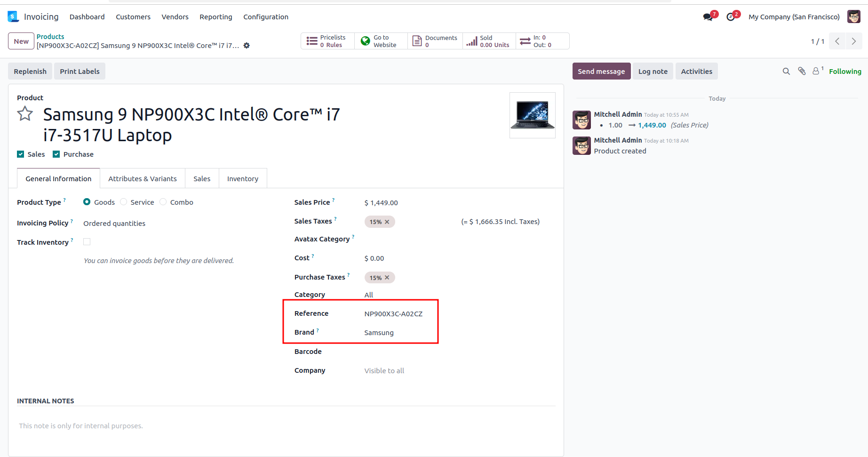Select Combo product type
The image size is (868, 457).
[x=163, y=202]
